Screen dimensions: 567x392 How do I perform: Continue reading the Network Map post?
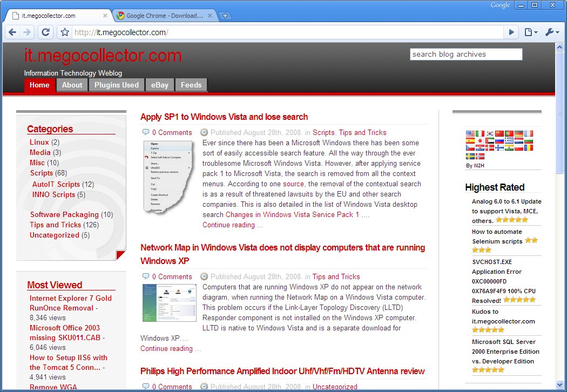point(171,348)
